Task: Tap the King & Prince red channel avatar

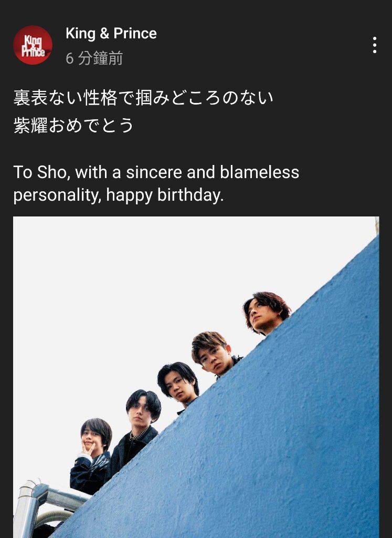Action: click(x=33, y=45)
